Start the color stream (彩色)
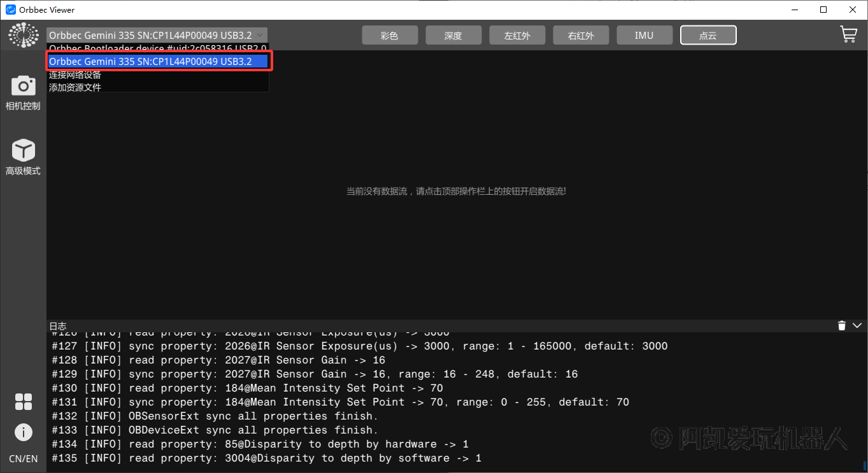The image size is (868, 473). (x=390, y=36)
